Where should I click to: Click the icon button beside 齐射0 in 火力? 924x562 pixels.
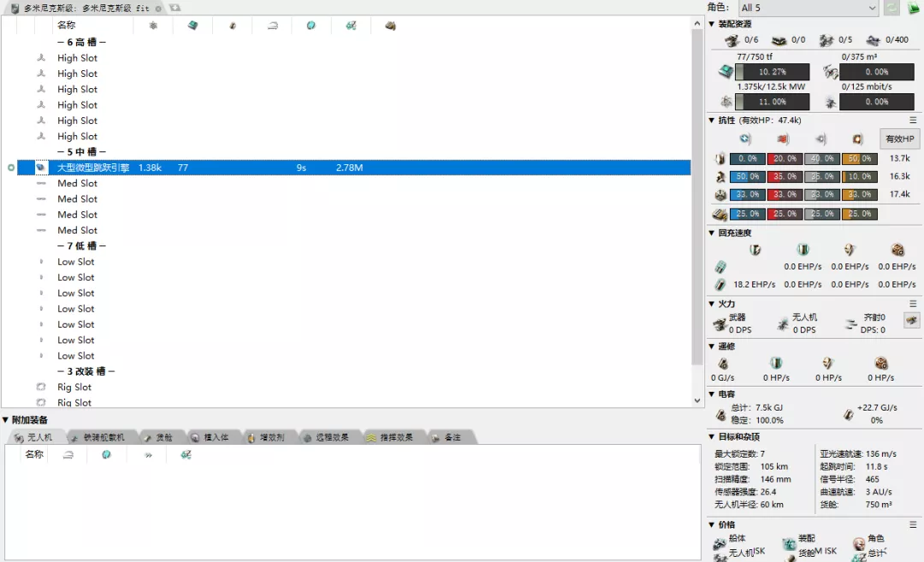(x=912, y=321)
